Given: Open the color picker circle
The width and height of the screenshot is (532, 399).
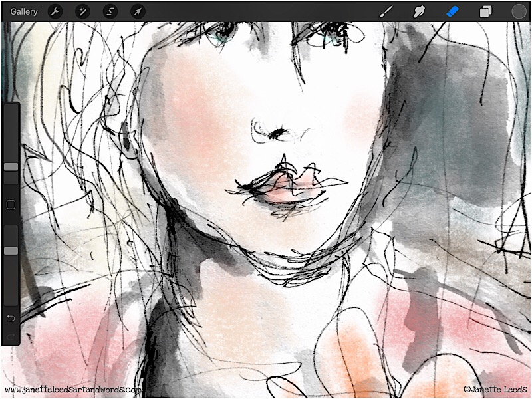Looking at the screenshot, I should pos(519,11).
